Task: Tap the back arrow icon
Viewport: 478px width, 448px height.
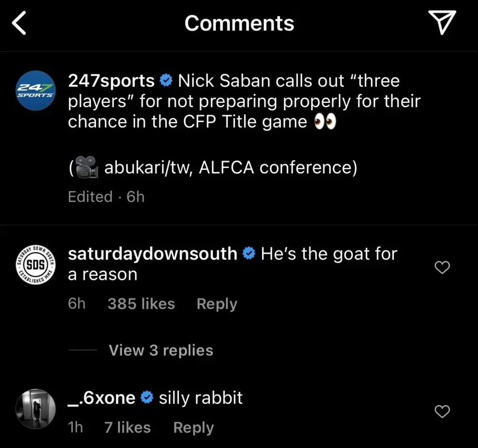Action: [19, 23]
